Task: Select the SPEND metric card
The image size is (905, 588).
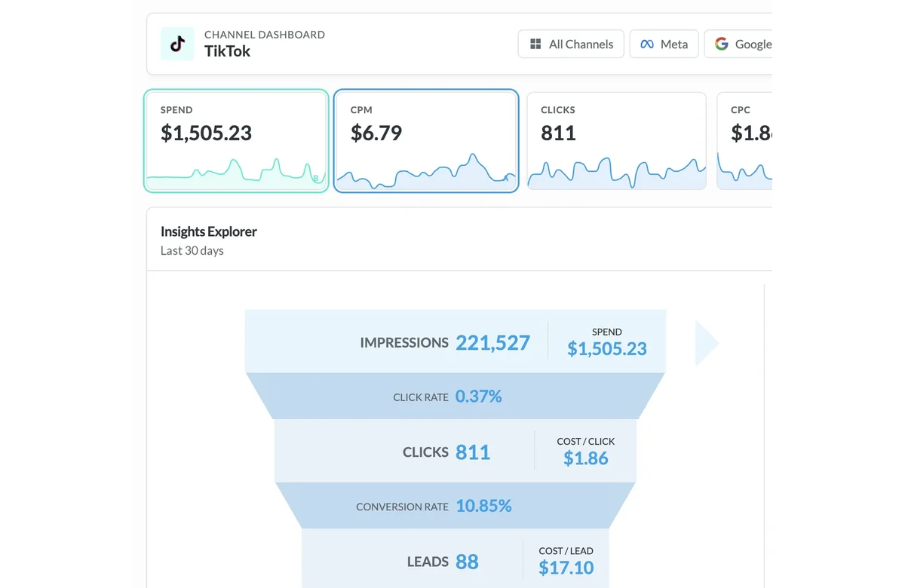Action: pyautogui.click(x=237, y=141)
